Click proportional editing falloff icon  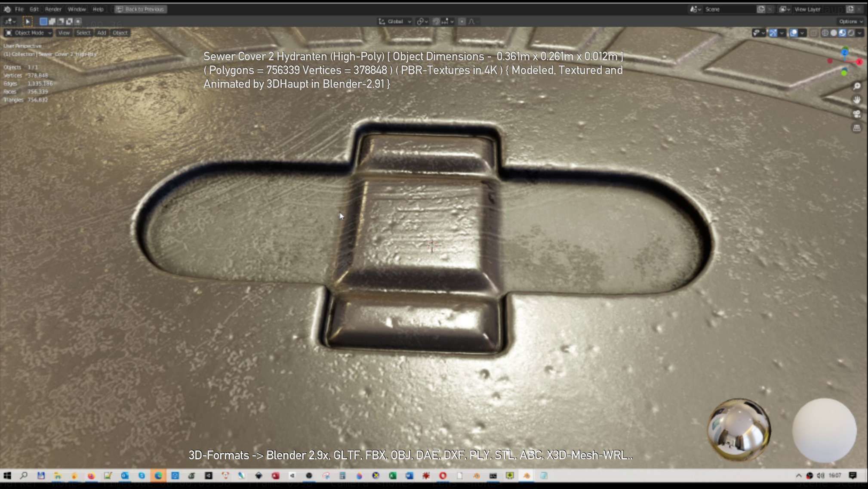(473, 21)
